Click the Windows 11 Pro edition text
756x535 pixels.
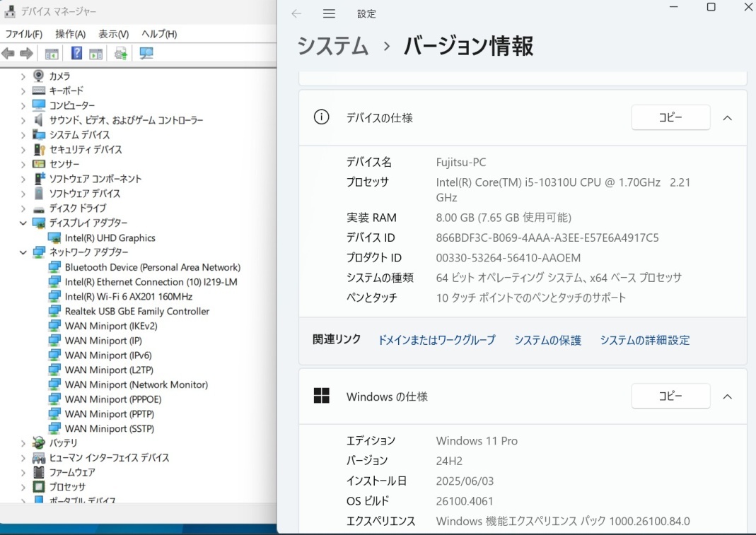(477, 441)
